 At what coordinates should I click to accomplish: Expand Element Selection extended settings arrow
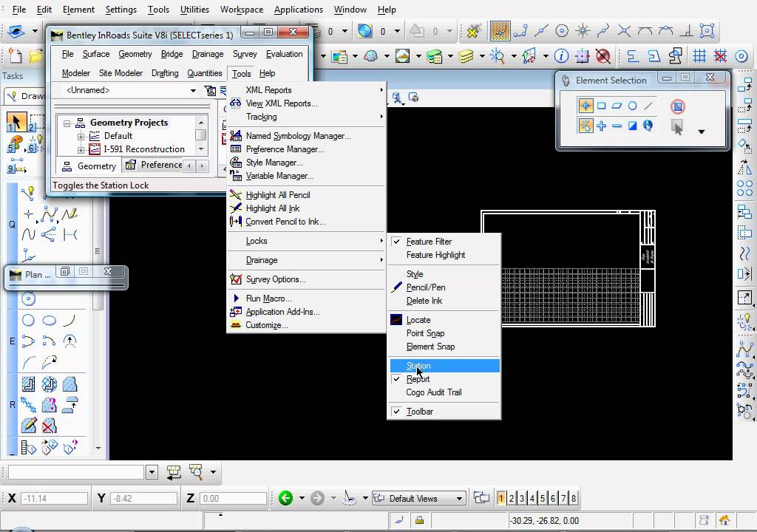[x=702, y=132]
